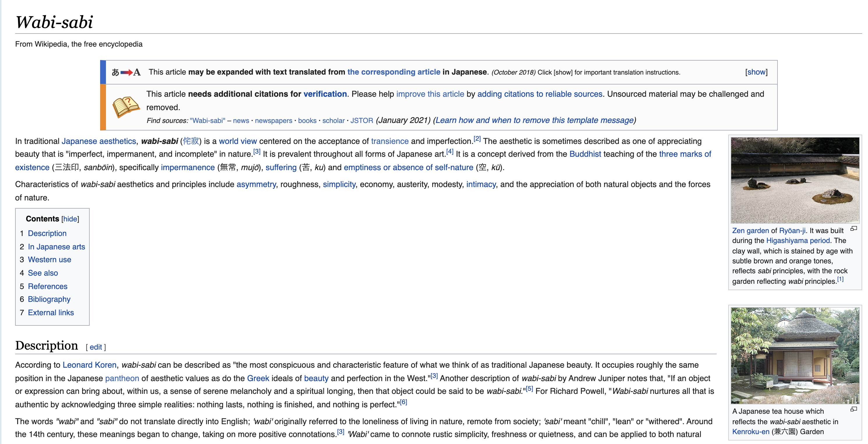Follow the Leonard Koren link
The width and height of the screenshot is (868, 444).
click(89, 365)
